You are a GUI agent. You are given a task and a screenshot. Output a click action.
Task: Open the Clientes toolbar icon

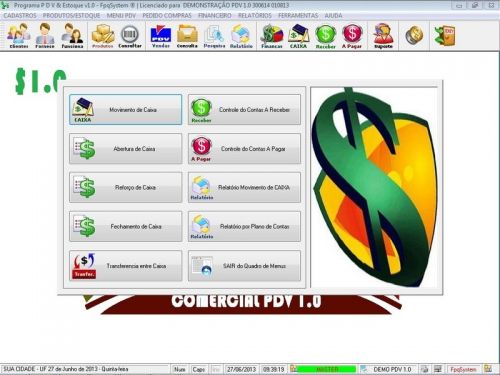pyautogui.click(x=19, y=36)
